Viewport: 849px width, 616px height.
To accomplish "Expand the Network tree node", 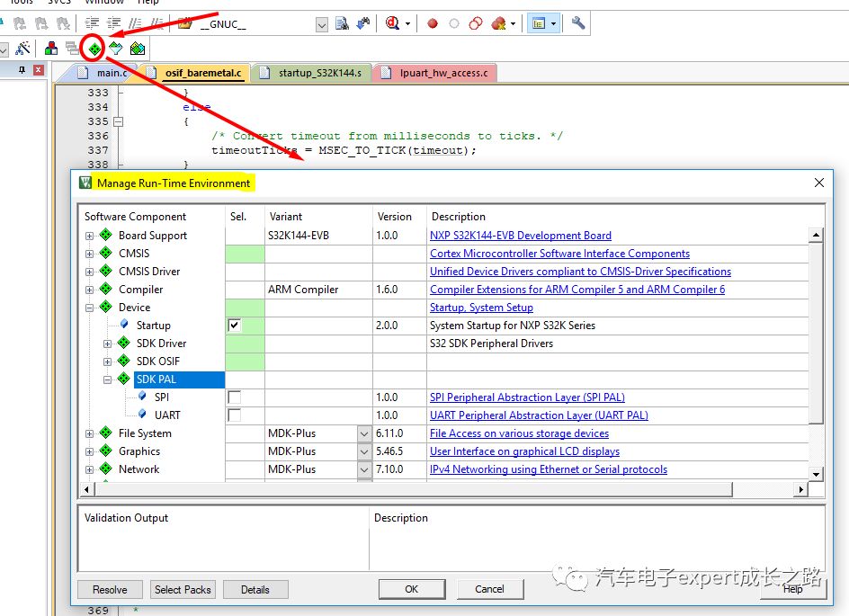I will coord(89,469).
